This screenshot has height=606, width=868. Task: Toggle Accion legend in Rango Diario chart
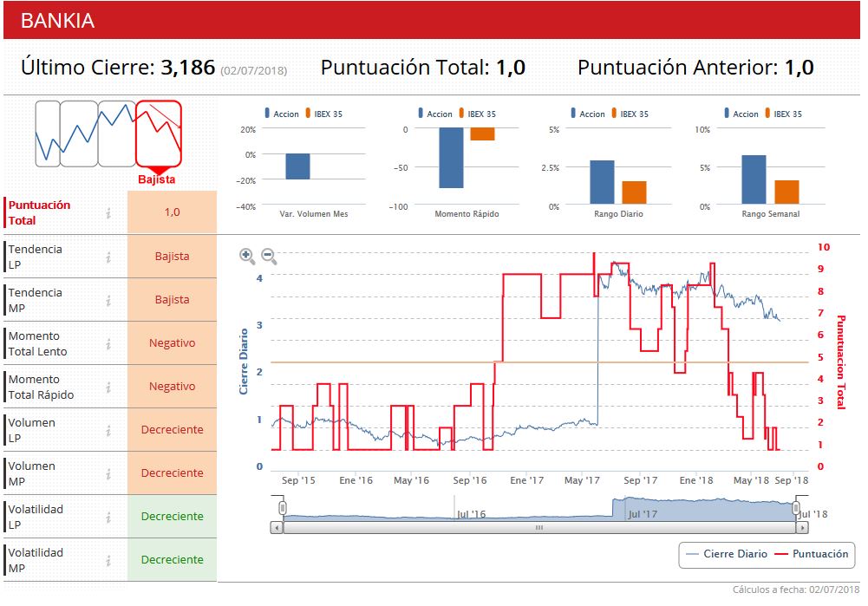pos(588,114)
